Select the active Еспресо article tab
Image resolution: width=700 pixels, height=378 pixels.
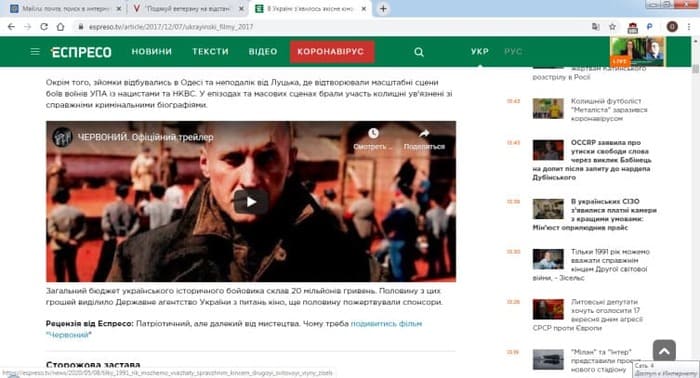click(x=310, y=8)
